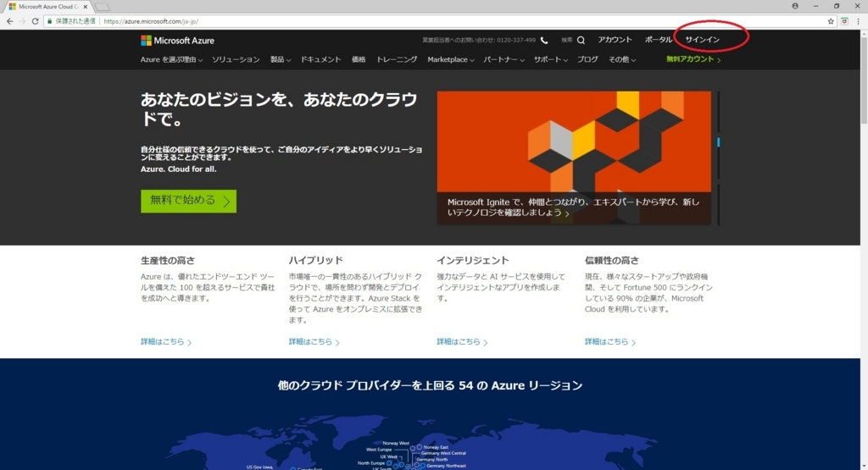868x470 pixels.
Task: Click the 検索 search label
Action: pos(567,40)
